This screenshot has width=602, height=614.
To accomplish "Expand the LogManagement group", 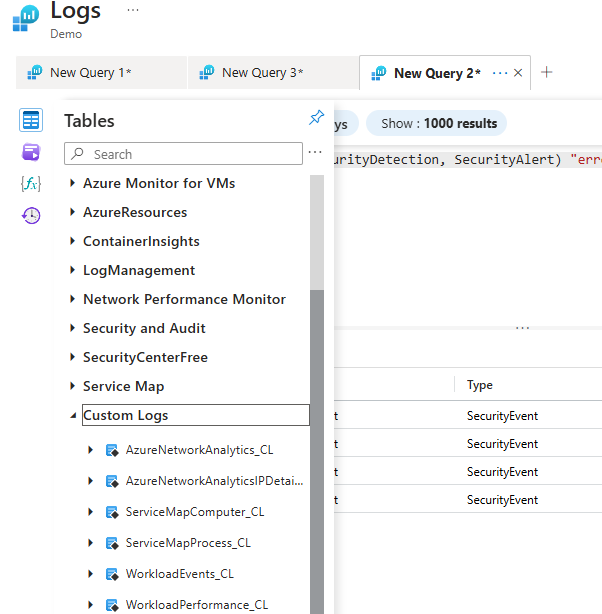I will point(72,270).
